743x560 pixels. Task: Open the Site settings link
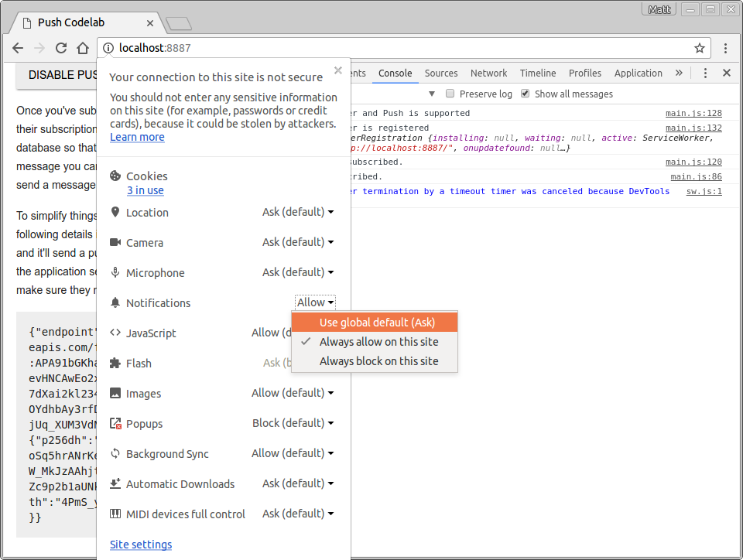pyautogui.click(x=141, y=545)
